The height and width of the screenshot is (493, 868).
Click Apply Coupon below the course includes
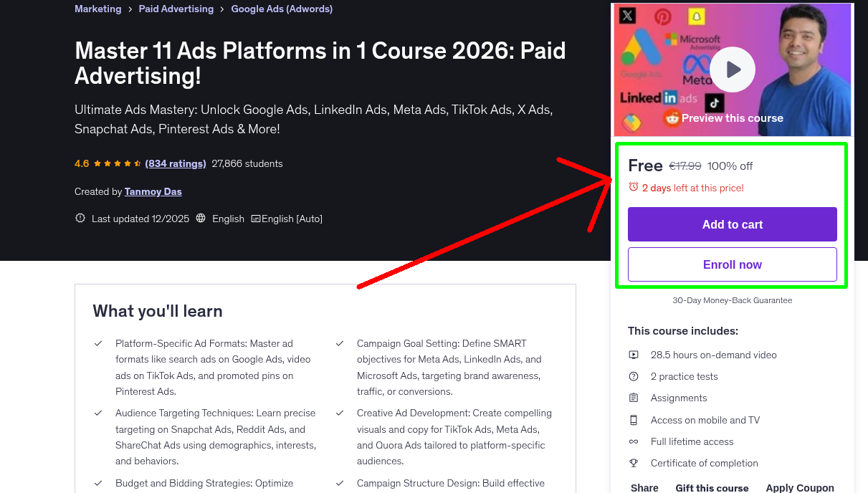pos(799,487)
